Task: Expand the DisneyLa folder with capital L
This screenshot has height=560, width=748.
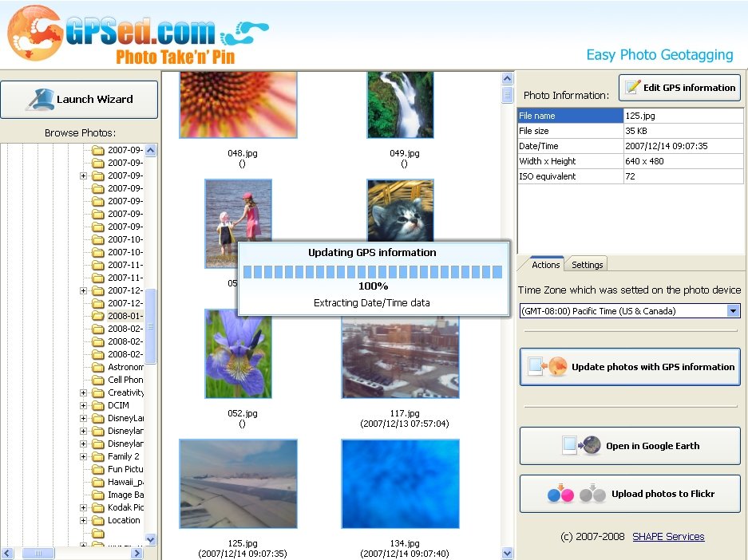Action: pos(84,419)
